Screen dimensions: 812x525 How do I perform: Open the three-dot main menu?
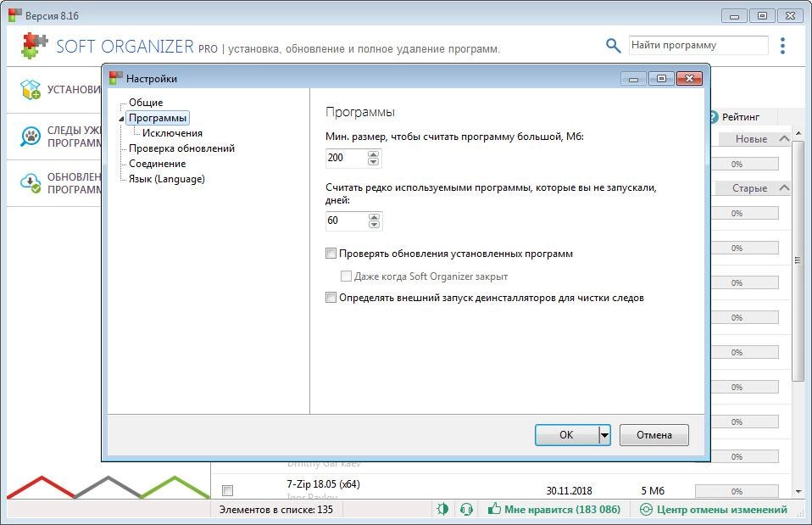click(782, 46)
